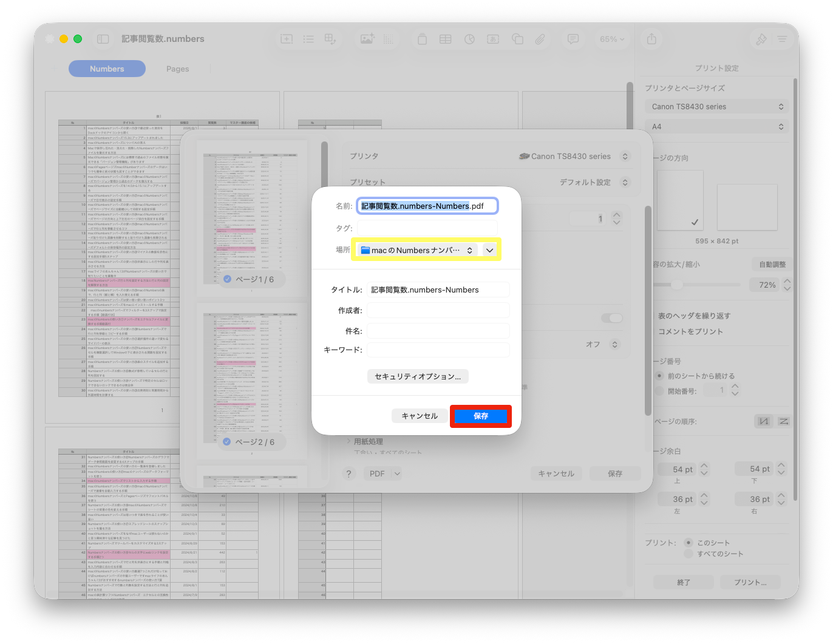Image resolution: width=833 pixels, height=644 pixels.
Task: Click the top margin (上) stepper
Action: pos(704,469)
